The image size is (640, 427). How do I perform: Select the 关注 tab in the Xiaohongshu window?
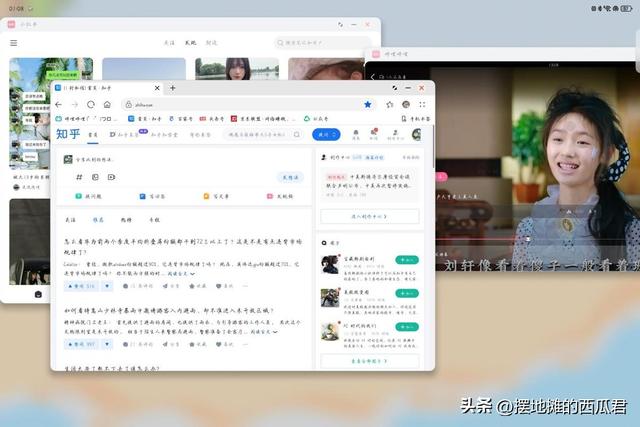169,42
